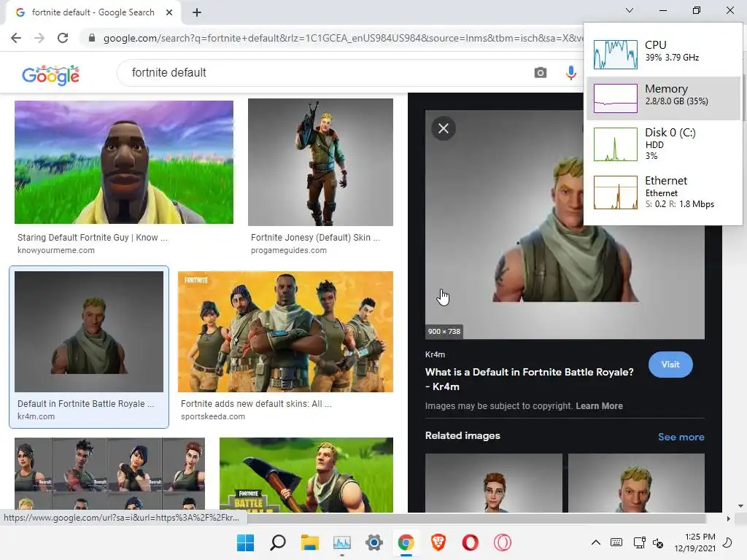Switch to Chrome in the taskbar
747x560 pixels.
(406, 542)
